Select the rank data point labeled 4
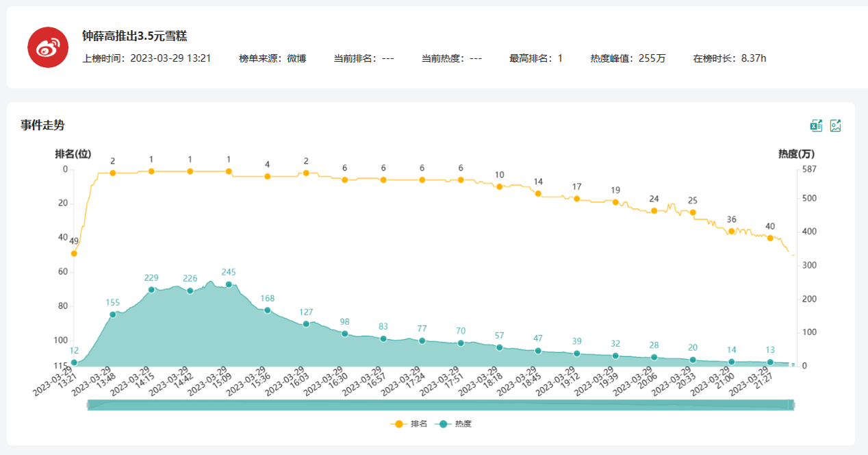The height and width of the screenshot is (455, 868). (268, 176)
